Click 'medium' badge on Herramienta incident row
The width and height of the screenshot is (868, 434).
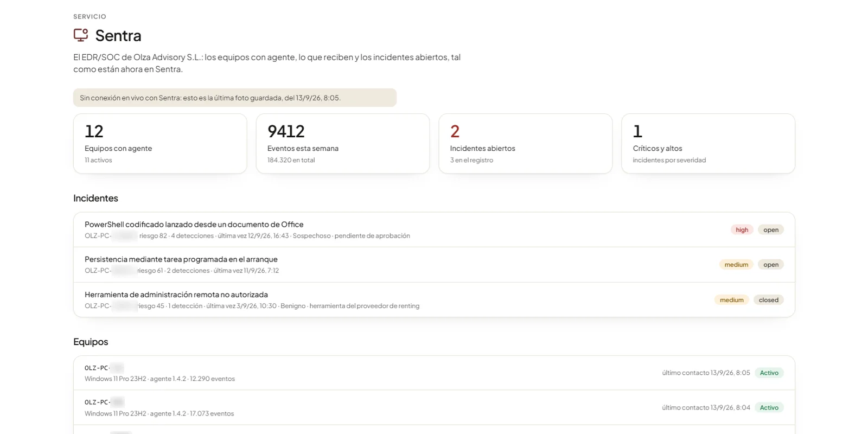731,300
